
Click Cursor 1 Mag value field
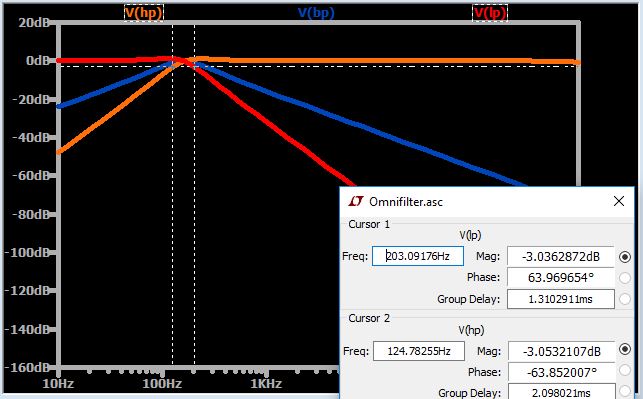(x=561, y=257)
